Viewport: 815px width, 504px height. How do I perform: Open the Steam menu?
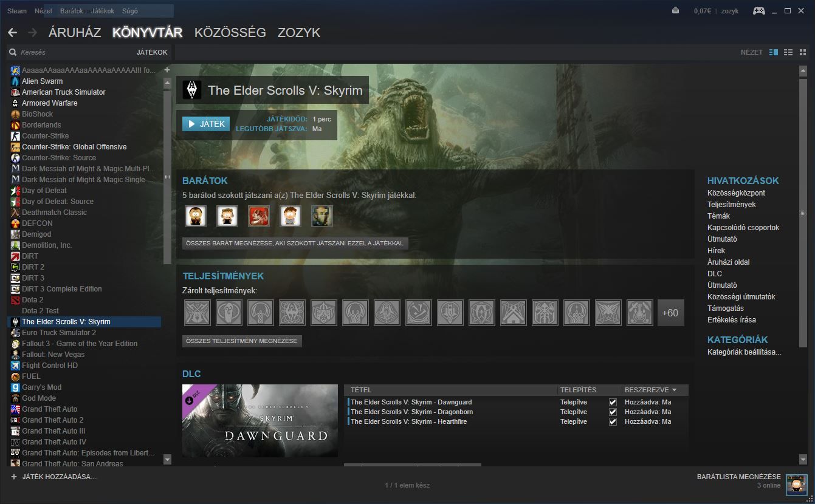(x=17, y=11)
